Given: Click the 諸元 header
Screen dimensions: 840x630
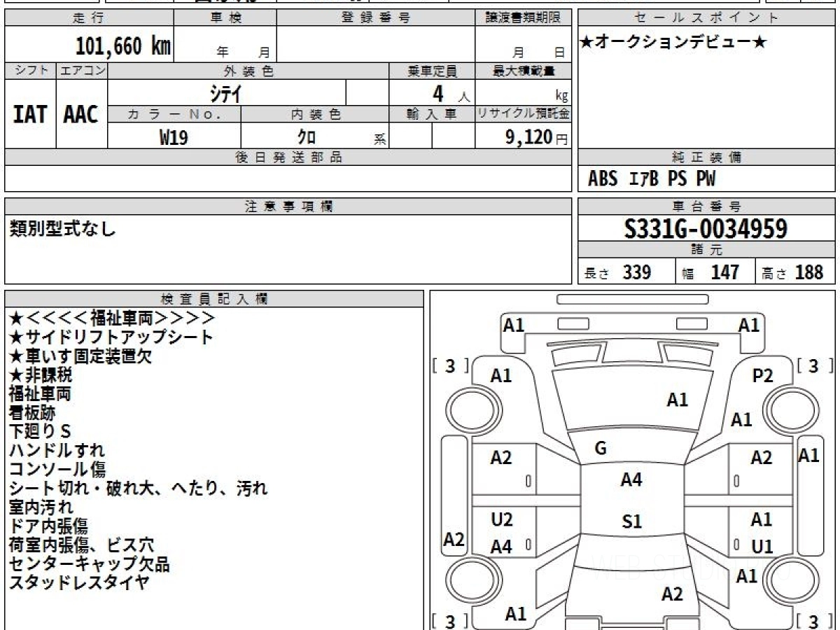Looking at the screenshot, I should click(x=707, y=250).
